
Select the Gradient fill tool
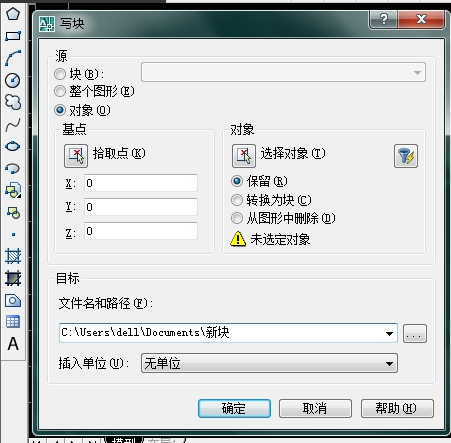(13, 278)
